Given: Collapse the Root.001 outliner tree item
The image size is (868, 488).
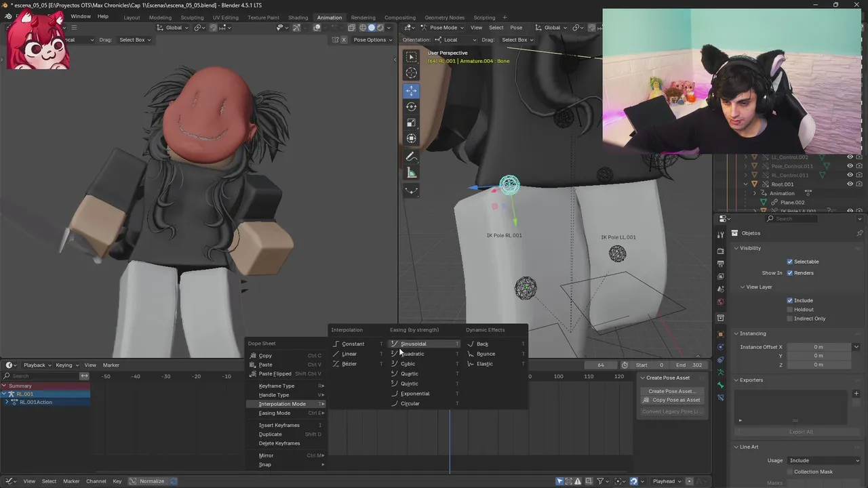Looking at the screenshot, I should (746, 184).
